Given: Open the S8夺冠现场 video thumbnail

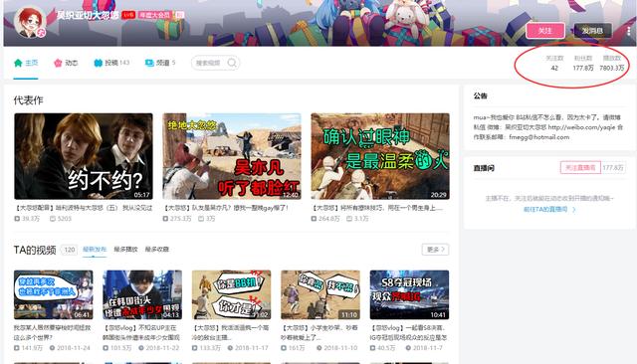Looking at the screenshot, I should pos(409,295).
